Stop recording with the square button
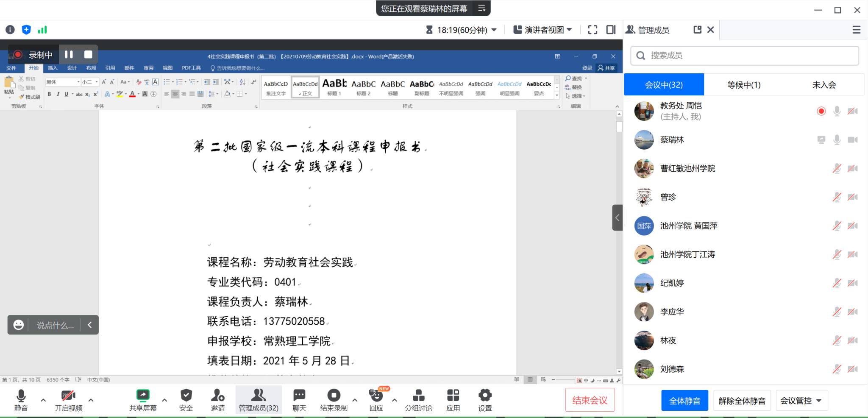This screenshot has height=418, width=868. coord(88,54)
